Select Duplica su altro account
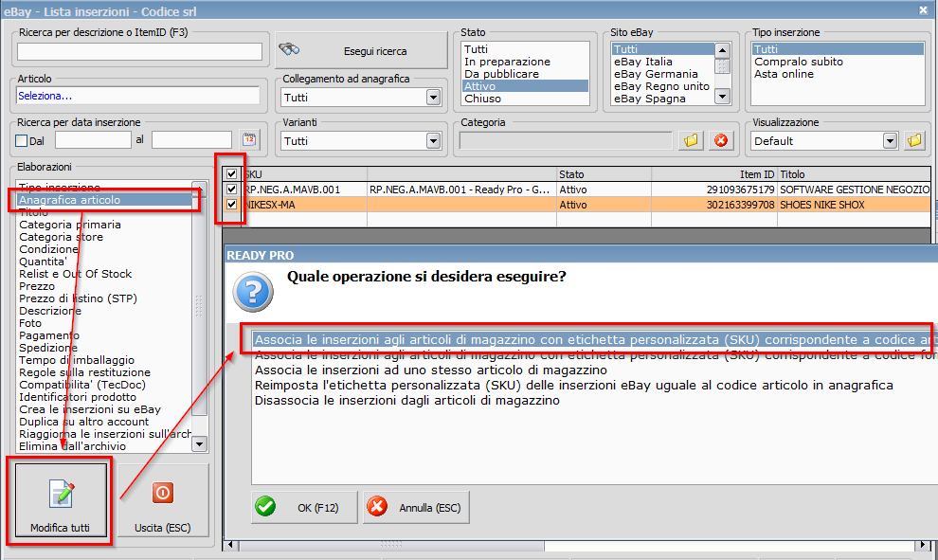The height and width of the screenshot is (560, 938). point(104,422)
